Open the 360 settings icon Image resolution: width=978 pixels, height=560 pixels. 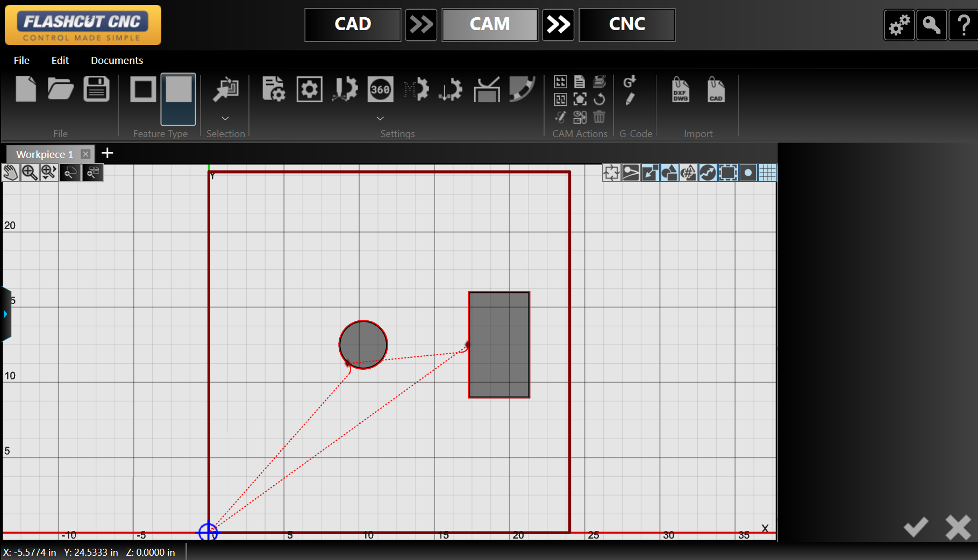click(x=380, y=90)
